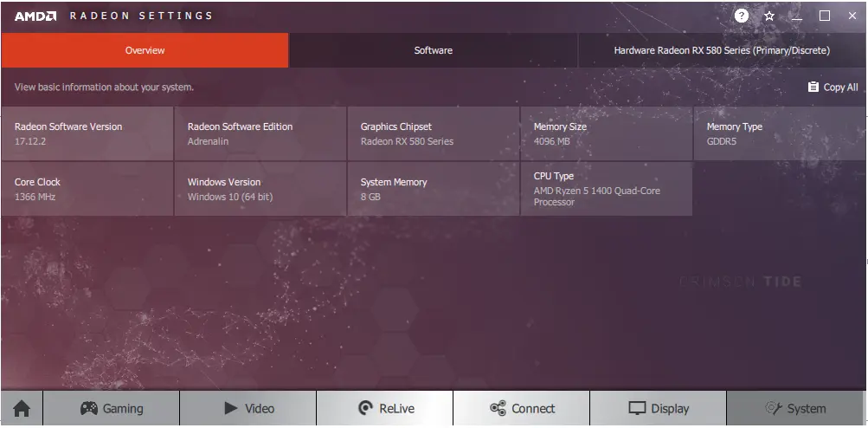The image size is (868, 428).
Task: Click the Adrenalin edition text
Action: pos(208,141)
